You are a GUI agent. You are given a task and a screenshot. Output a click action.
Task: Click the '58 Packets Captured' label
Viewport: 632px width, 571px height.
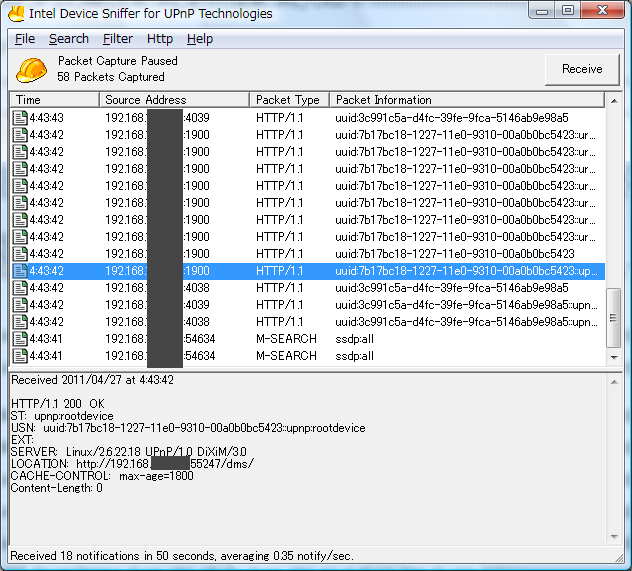(111, 77)
